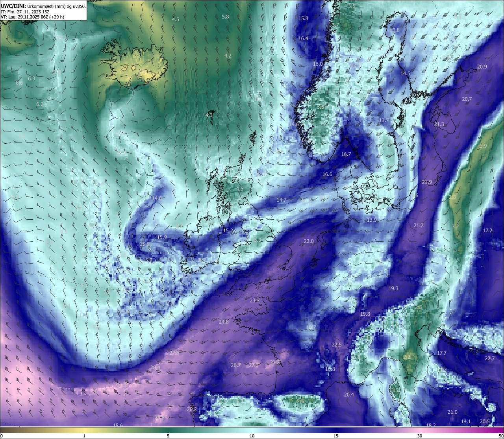
Task: Pick the dark green scale segment above 5
Action: 168,430
